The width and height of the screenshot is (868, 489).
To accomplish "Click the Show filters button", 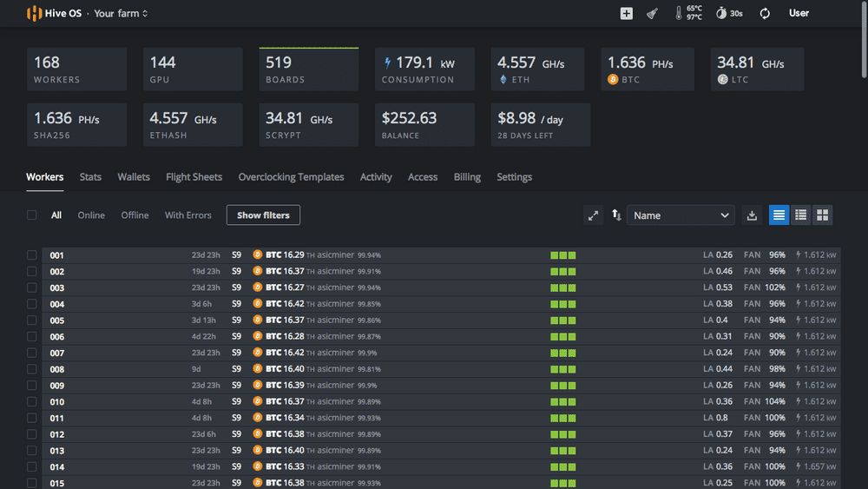I will (264, 215).
